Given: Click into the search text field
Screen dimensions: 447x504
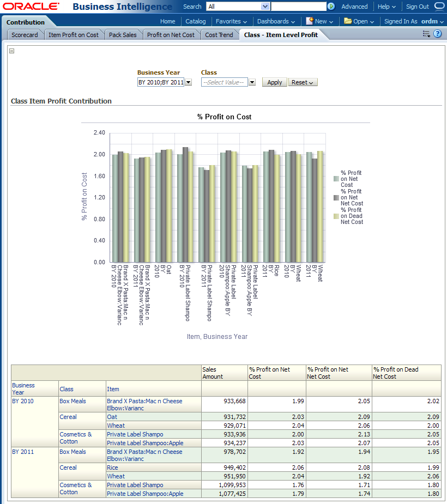Looking at the screenshot, I should (x=298, y=7).
